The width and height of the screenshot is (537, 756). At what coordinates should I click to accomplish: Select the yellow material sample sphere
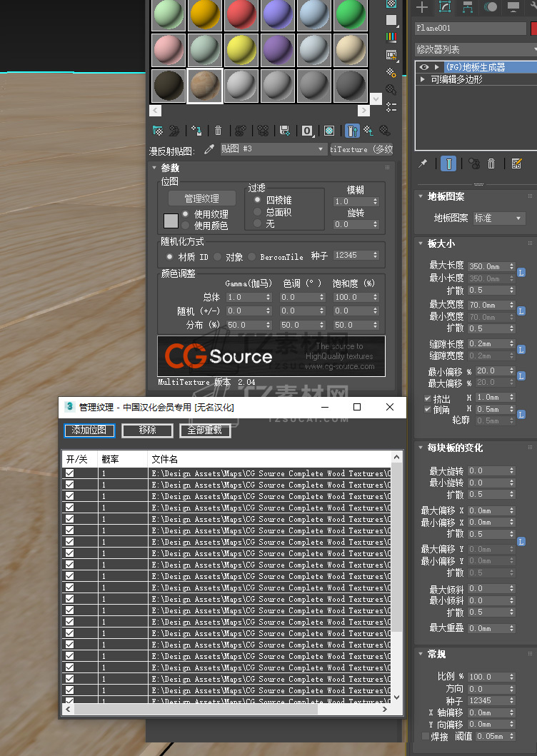click(241, 51)
